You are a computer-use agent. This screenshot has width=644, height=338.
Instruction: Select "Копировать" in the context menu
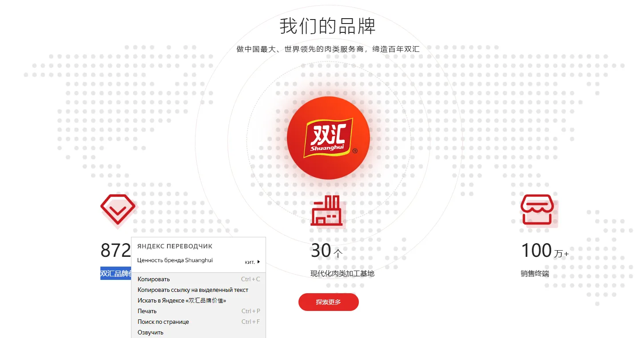154,279
